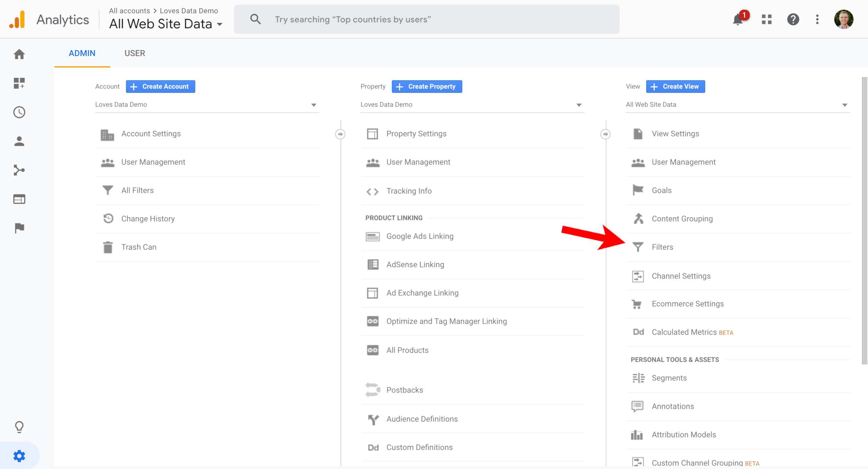Open Discover via lightbulb icon
Screen dimensions: 868x469
pyautogui.click(x=19, y=427)
